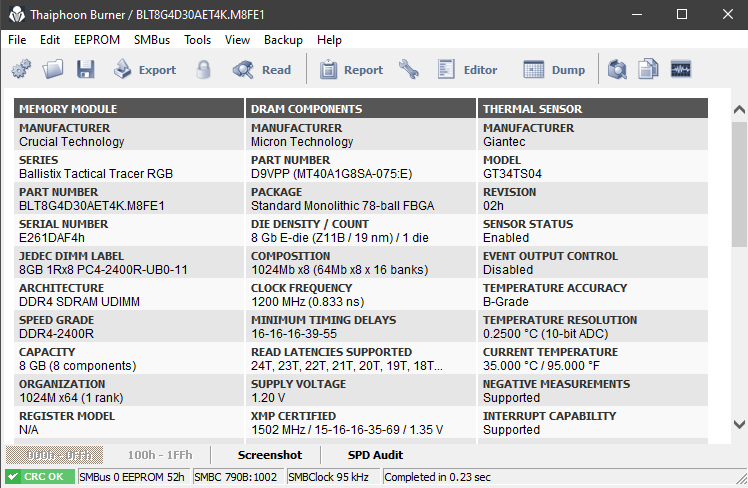Click the SPD Audit button
Image resolution: width=748 pixels, height=488 pixels.
click(x=375, y=455)
